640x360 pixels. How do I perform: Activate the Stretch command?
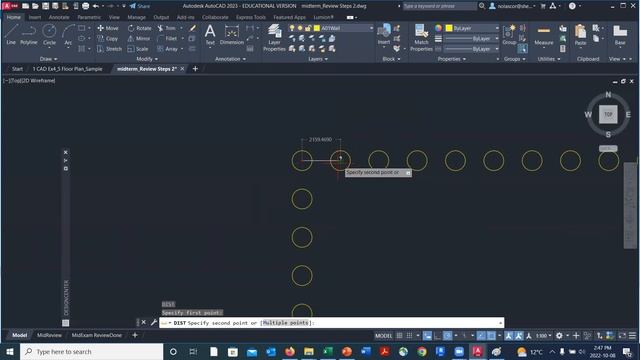[109, 49]
